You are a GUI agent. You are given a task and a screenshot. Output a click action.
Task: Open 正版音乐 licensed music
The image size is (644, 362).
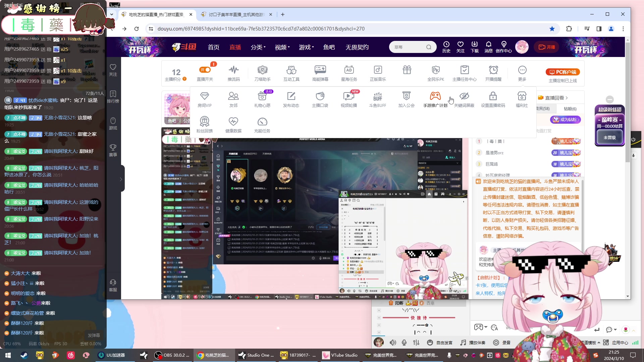click(378, 73)
